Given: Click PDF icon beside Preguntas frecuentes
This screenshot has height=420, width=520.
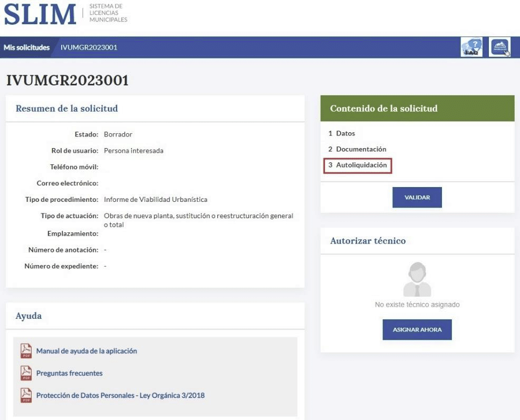Looking at the screenshot, I should [26, 373].
